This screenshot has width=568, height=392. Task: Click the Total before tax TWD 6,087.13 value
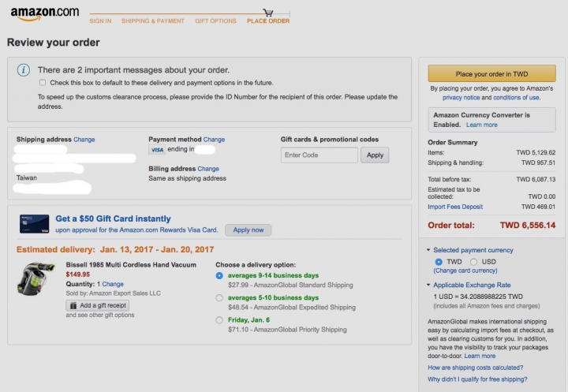pos(536,179)
